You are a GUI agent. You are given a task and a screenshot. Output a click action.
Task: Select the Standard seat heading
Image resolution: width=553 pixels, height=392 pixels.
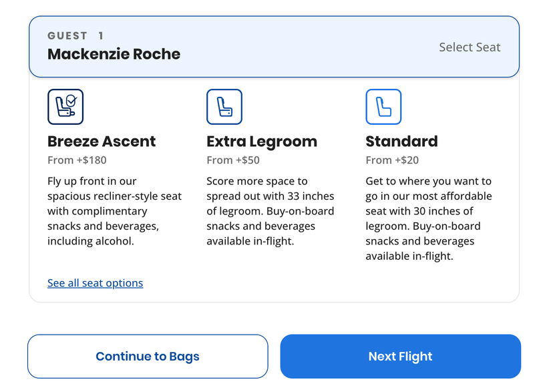click(x=401, y=142)
